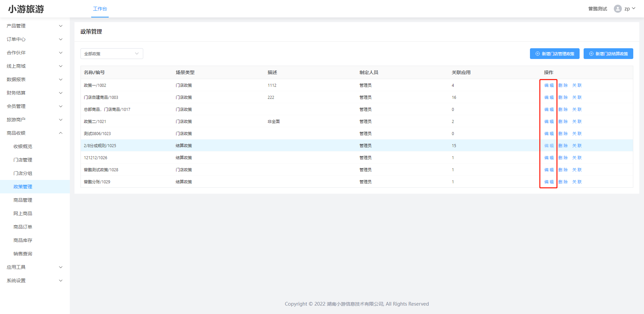Collapse the 商品收银 sidebar menu
This screenshot has height=314, width=644.
(x=35, y=133)
